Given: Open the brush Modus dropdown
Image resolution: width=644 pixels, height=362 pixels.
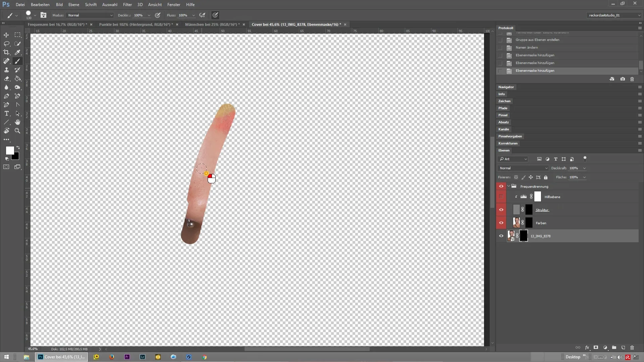Looking at the screenshot, I should (x=90, y=15).
